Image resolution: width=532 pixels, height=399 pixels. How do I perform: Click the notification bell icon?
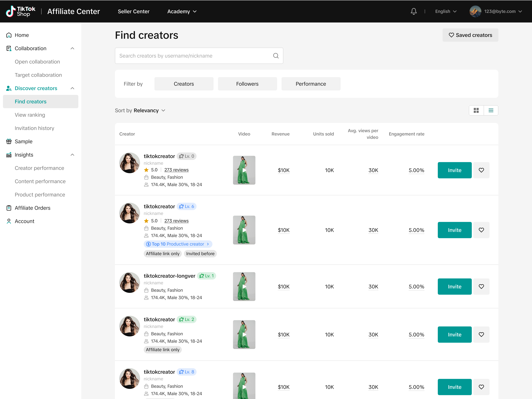click(413, 11)
